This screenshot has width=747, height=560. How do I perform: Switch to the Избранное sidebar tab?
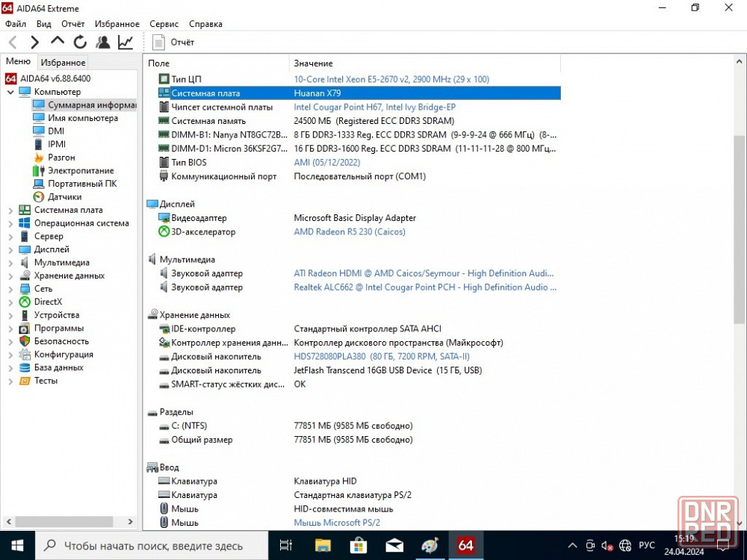[x=63, y=63]
